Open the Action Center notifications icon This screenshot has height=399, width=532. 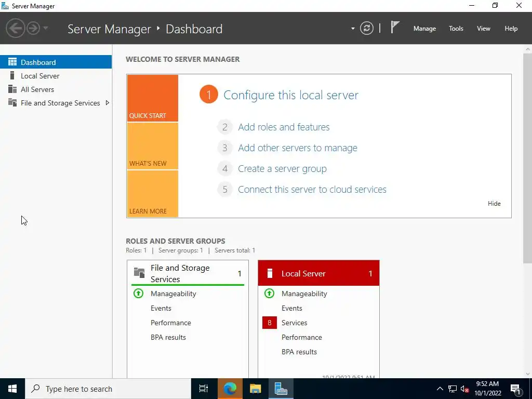(515, 389)
